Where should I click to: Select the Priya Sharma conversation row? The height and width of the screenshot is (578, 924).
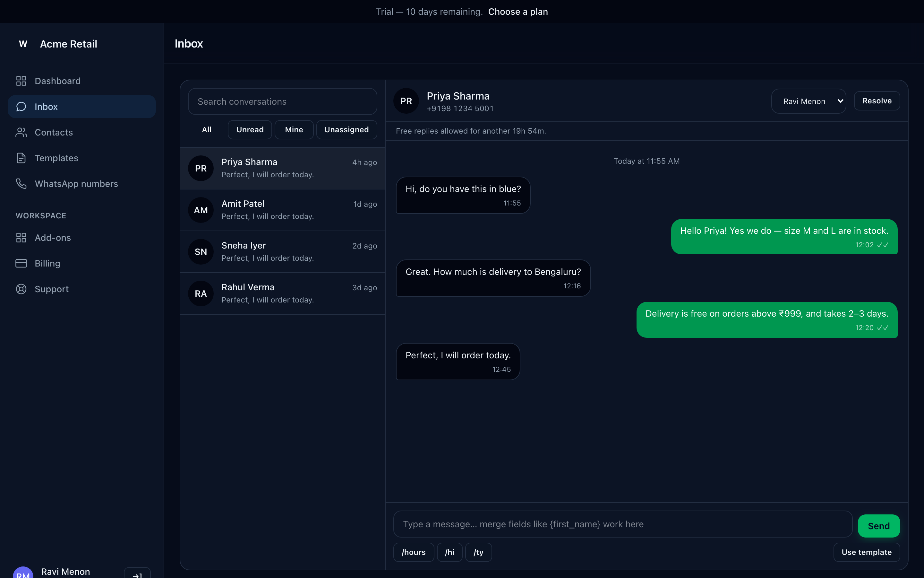283,168
